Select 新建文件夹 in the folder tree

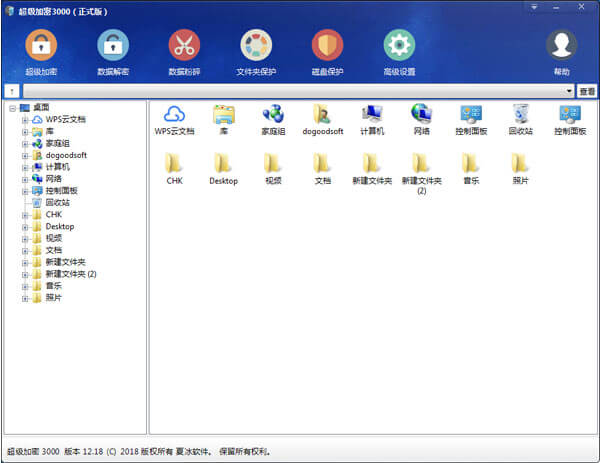[x=59, y=262]
